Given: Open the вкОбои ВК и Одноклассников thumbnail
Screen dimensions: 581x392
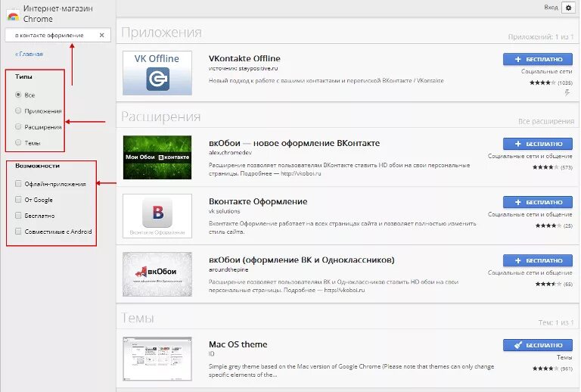Looking at the screenshot, I should click(157, 274).
